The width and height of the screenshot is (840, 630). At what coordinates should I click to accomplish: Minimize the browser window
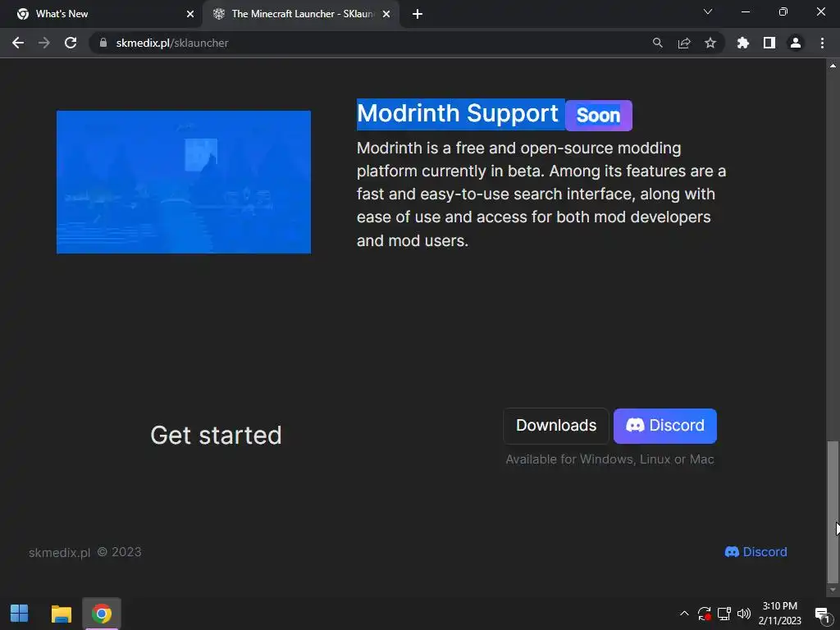click(745, 11)
